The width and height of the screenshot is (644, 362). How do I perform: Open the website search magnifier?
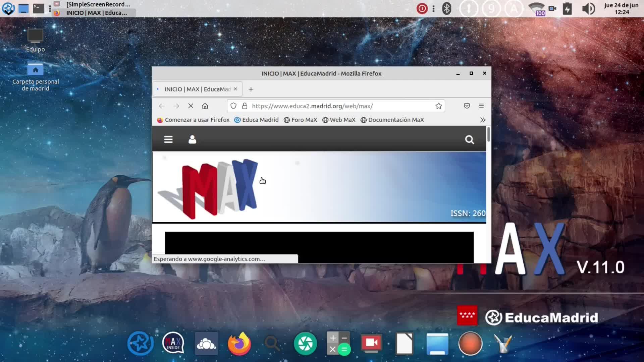coord(470,139)
